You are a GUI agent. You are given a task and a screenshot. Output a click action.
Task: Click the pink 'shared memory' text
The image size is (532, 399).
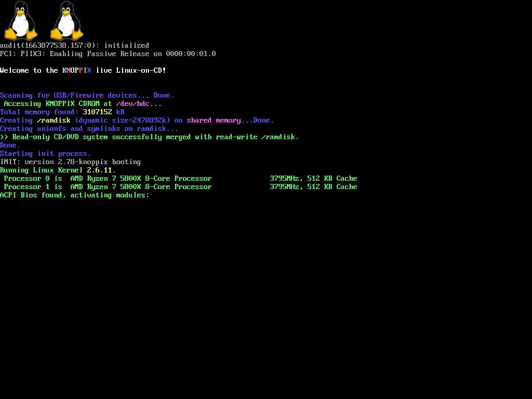214,121
